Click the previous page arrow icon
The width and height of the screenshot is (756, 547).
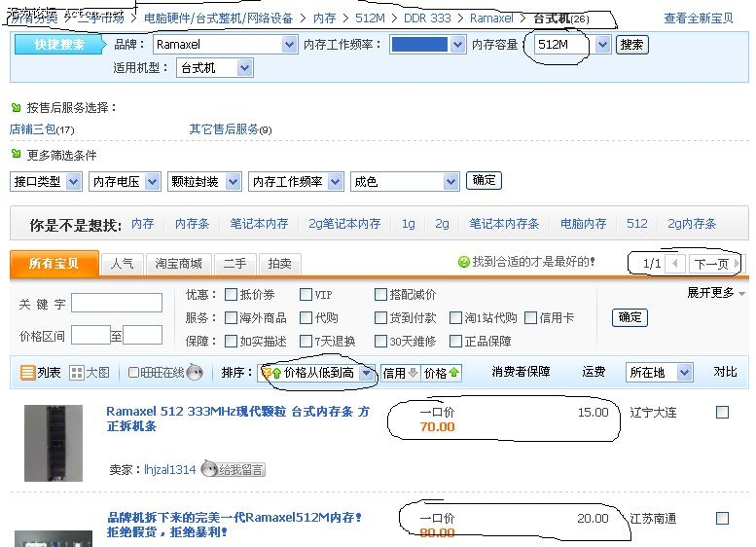tap(675, 264)
